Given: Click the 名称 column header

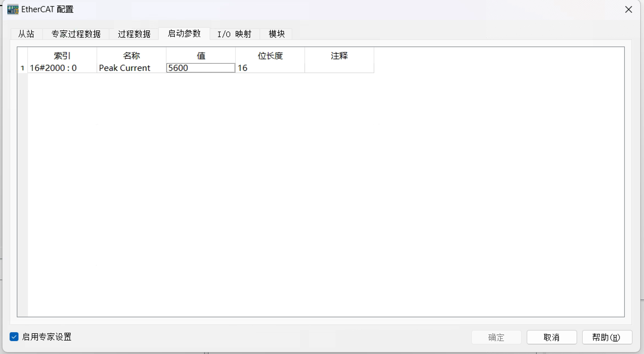Looking at the screenshot, I should coord(132,55).
